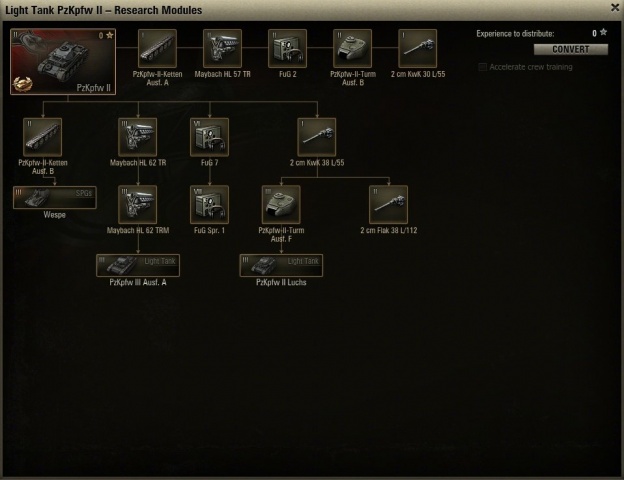624x480 pixels.
Task: Click the 2 cm Flak 38 L/112 gun icon
Action: click(x=389, y=205)
